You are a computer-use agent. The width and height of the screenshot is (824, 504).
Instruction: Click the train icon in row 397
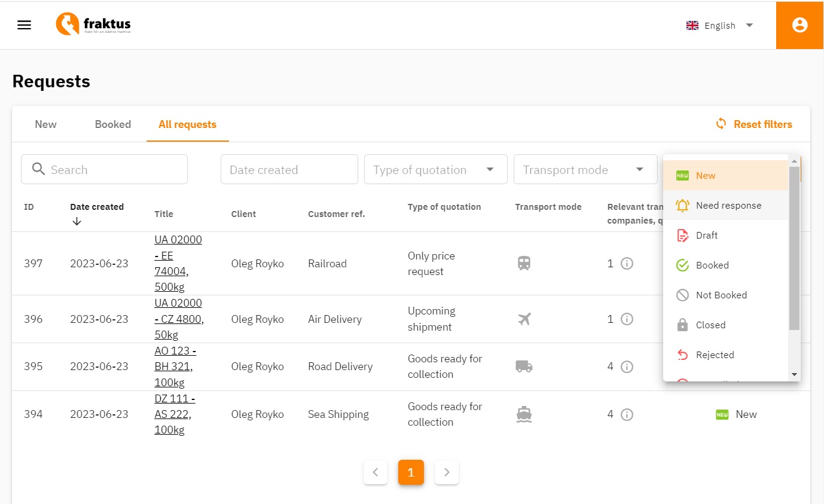(524, 263)
